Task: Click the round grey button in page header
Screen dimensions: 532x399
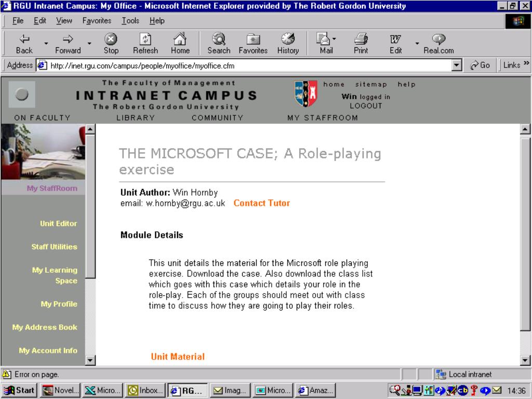Action: coord(22,95)
